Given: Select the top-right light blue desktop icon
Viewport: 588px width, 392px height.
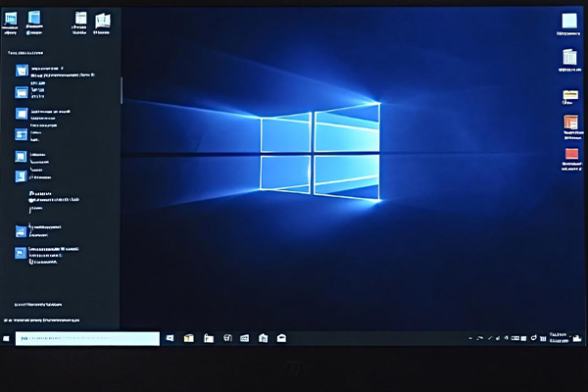Looking at the screenshot, I should 569,21.
